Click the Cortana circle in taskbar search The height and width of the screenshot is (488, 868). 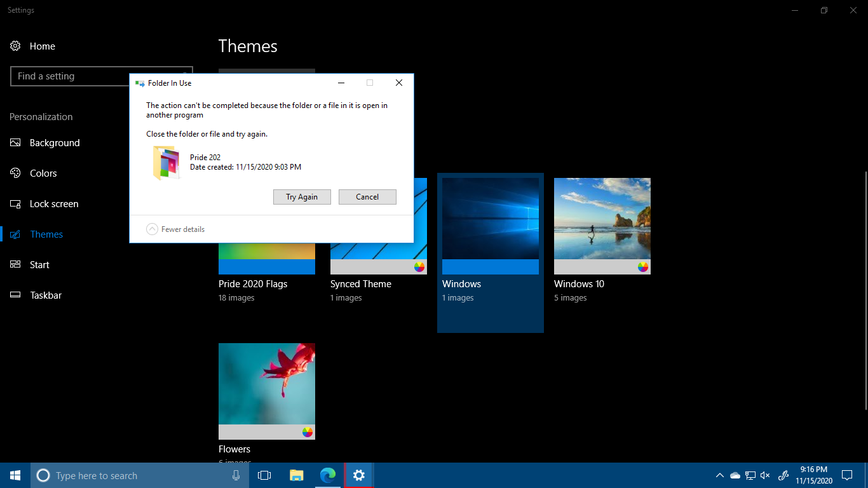click(43, 475)
